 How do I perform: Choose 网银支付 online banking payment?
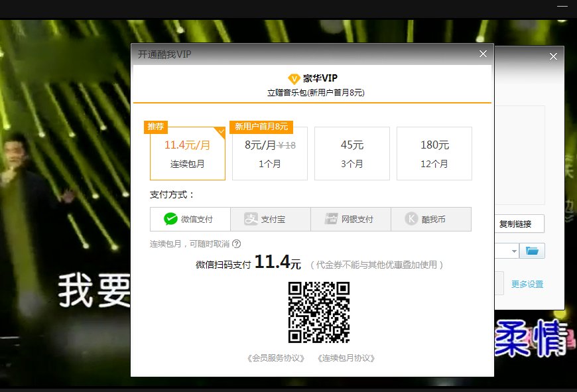click(350, 218)
